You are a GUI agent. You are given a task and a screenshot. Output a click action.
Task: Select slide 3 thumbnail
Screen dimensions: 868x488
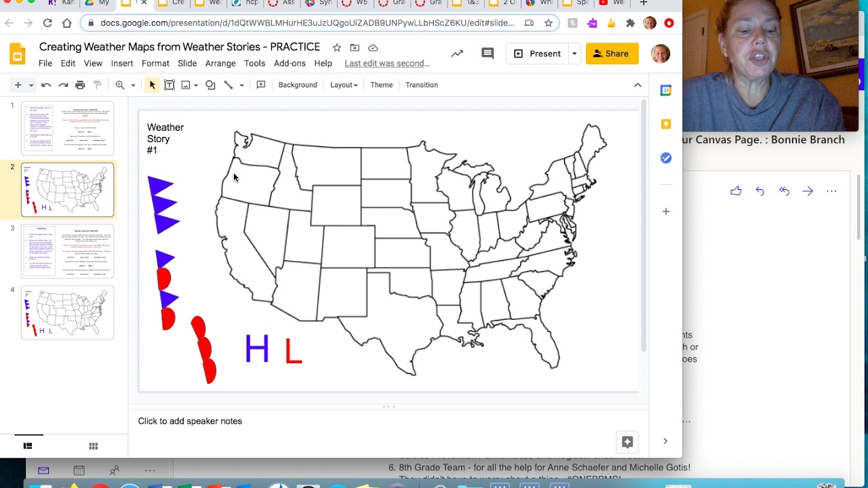tap(68, 251)
